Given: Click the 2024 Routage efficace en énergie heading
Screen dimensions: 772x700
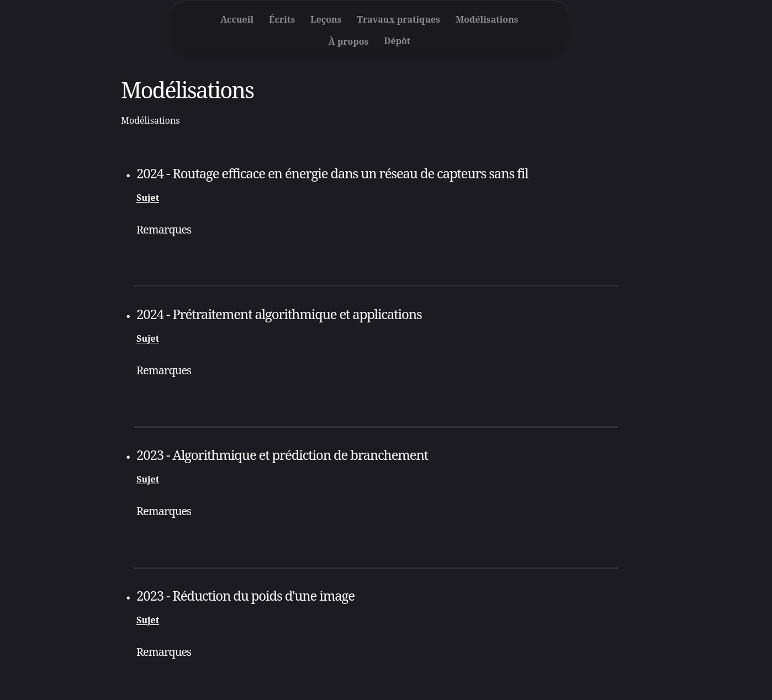Looking at the screenshot, I should pyautogui.click(x=332, y=174).
